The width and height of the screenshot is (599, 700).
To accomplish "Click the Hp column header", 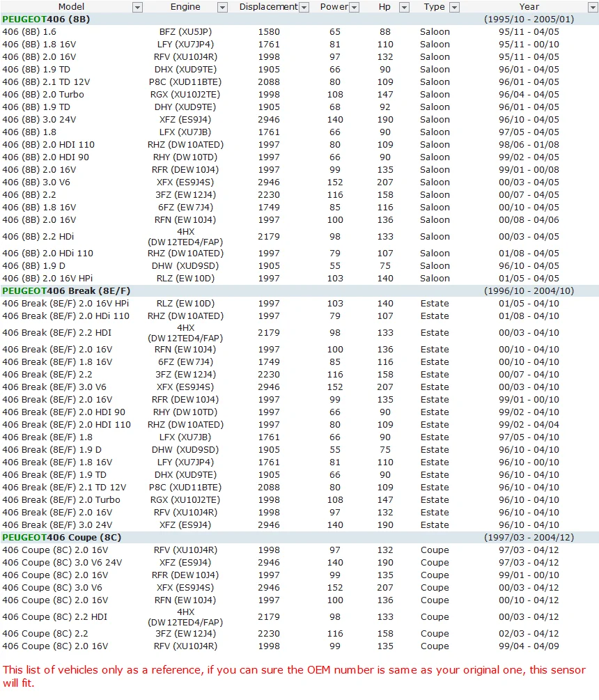I will (x=384, y=7).
